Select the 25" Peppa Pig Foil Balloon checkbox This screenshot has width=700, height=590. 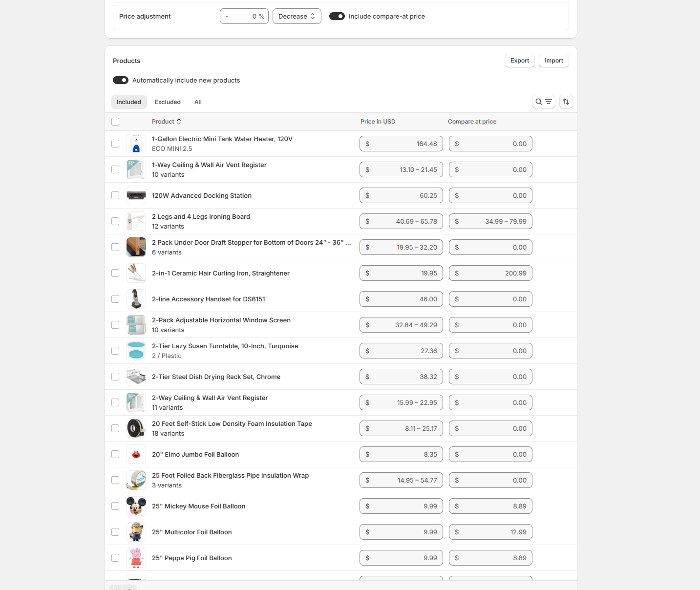click(115, 558)
